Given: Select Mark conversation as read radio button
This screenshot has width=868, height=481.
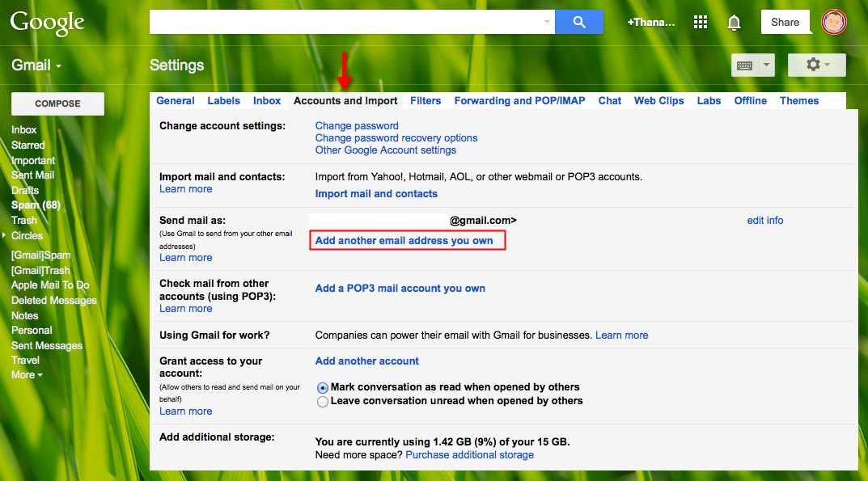Looking at the screenshot, I should [322, 387].
